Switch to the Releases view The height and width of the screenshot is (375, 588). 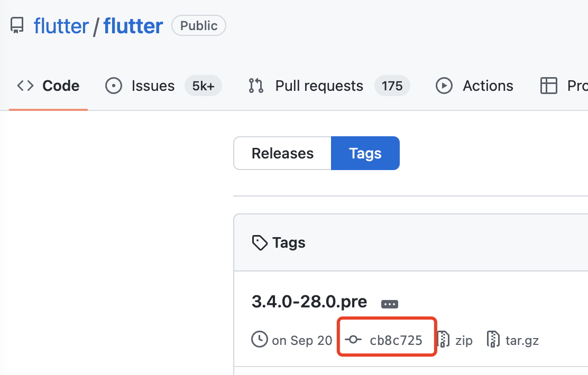[282, 153]
